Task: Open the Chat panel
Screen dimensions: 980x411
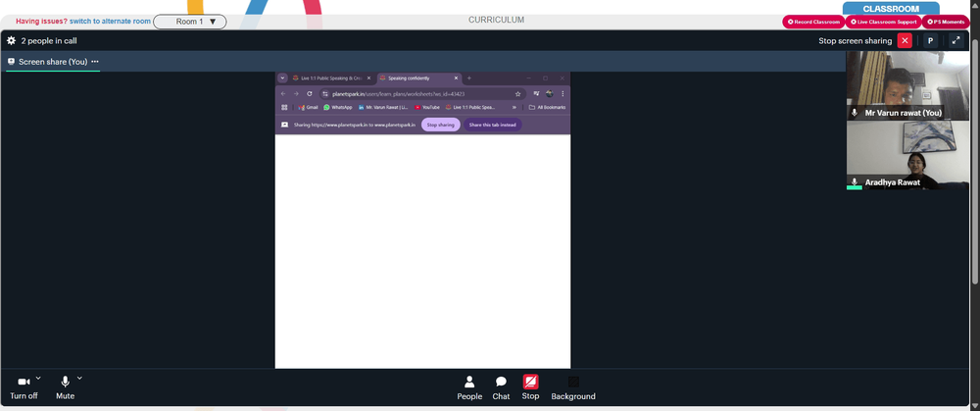Action: click(x=501, y=387)
